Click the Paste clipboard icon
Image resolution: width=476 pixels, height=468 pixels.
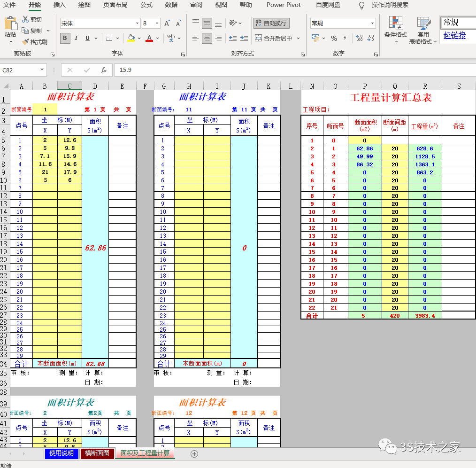(10, 23)
